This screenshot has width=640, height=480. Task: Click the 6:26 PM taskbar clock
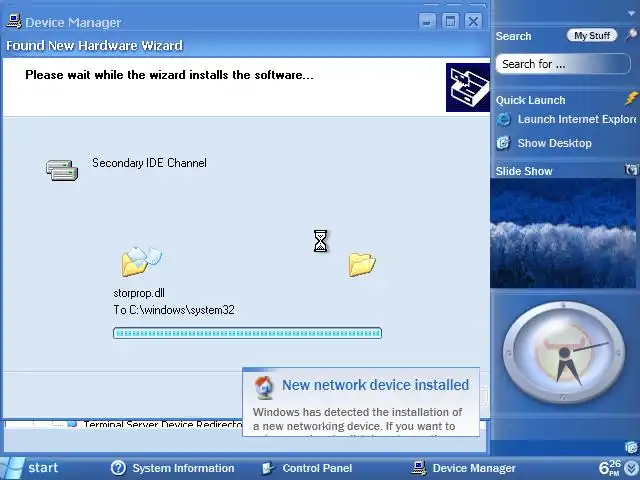[611, 468]
